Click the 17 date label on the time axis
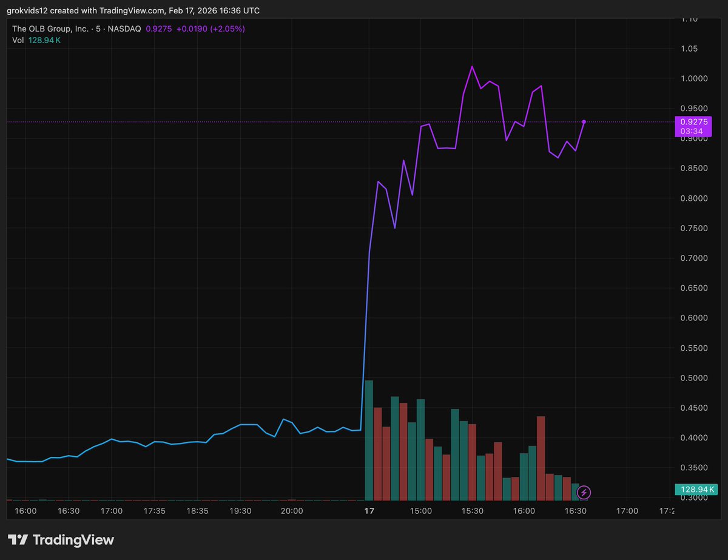 pyautogui.click(x=369, y=511)
